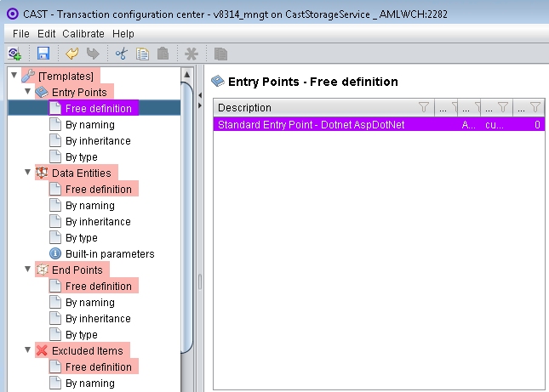Click the tree panel scrollbar down arrow
This screenshot has height=392, width=549.
pos(188,386)
